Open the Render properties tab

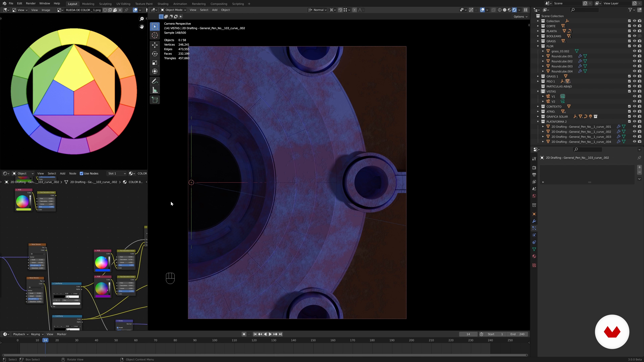pyautogui.click(x=534, y=168)
